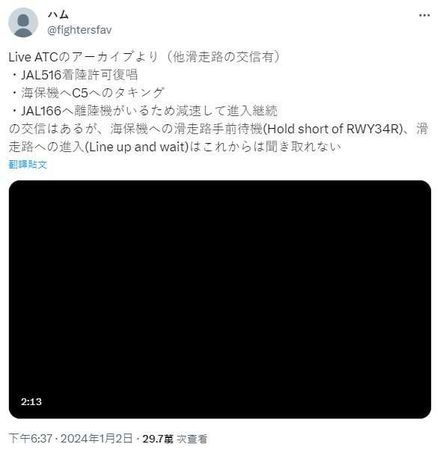This screenshot has height=450, width=440.
Task: Click the （他滑走路の交信有） parenthetical text
Action: 224,57
